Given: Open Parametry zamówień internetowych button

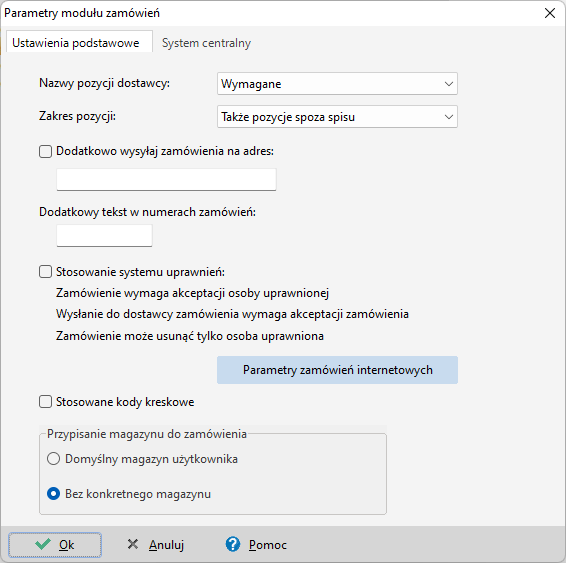Looking at the screenshot, I should (337, 370).
